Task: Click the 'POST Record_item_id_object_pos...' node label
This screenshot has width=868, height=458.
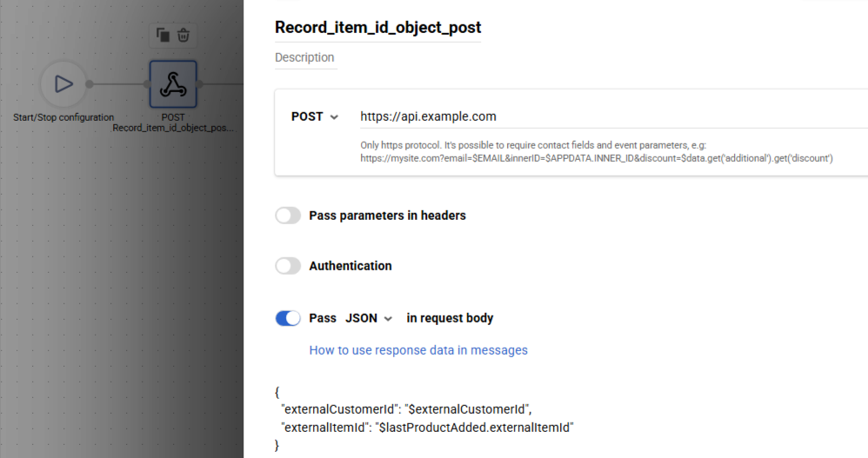Action: 173,123
